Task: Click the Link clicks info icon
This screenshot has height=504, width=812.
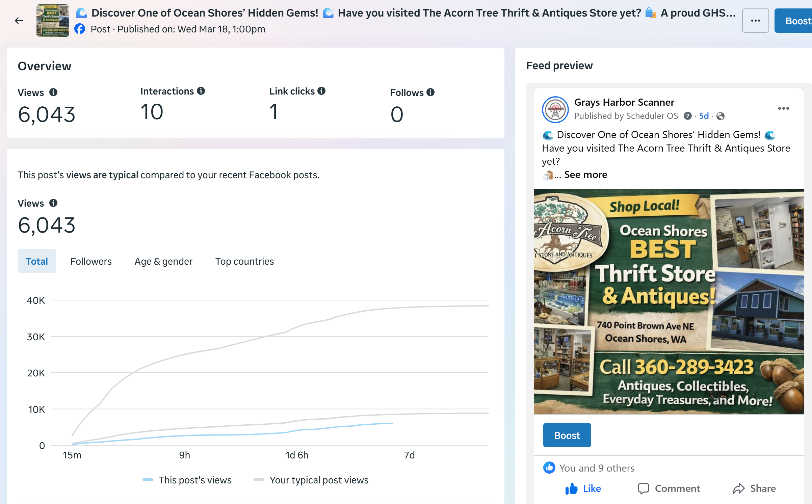Action: [321, 91]
